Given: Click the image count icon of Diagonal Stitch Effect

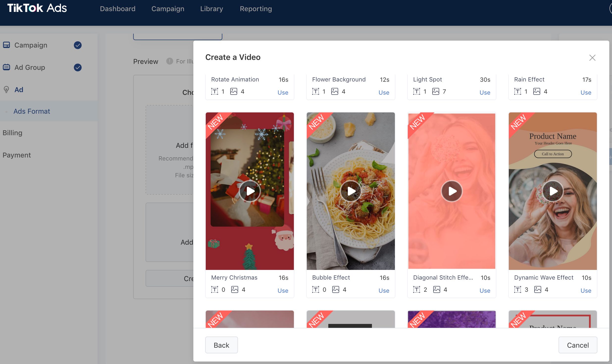Looking at the screenshot, I should (437, 290).
